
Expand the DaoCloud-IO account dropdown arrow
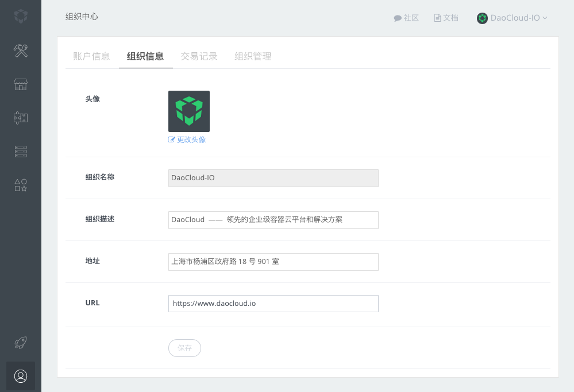pyautogui.click(x=545, y=18)
